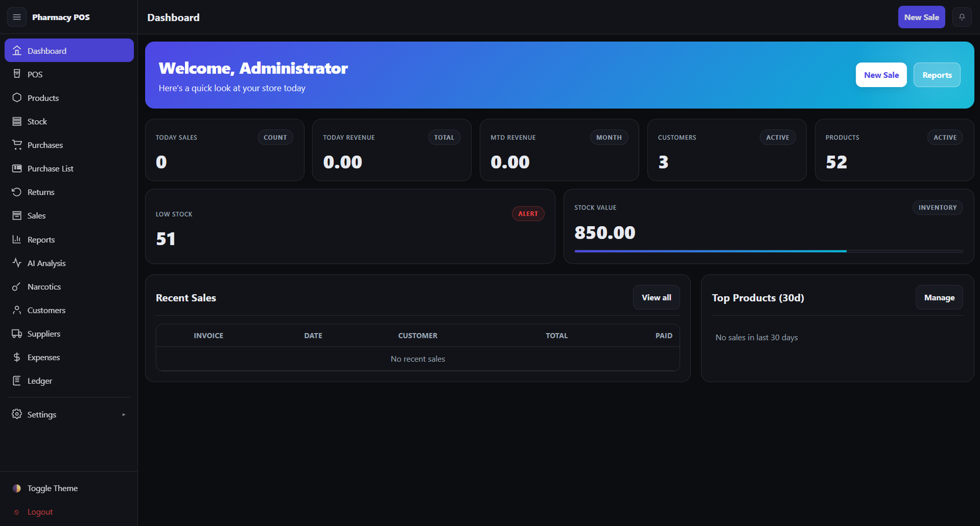
Task: Click Manage for Top Products
Action: pos(940,297)
